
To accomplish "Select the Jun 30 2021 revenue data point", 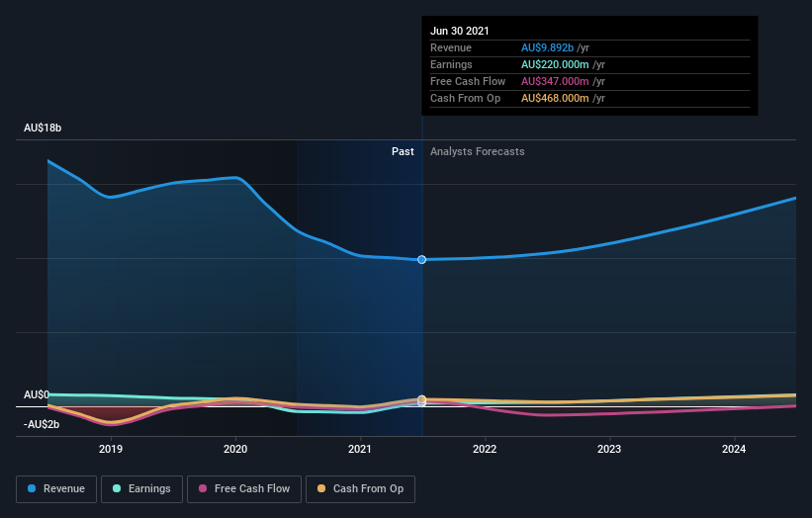I will [x=422, y=259].
